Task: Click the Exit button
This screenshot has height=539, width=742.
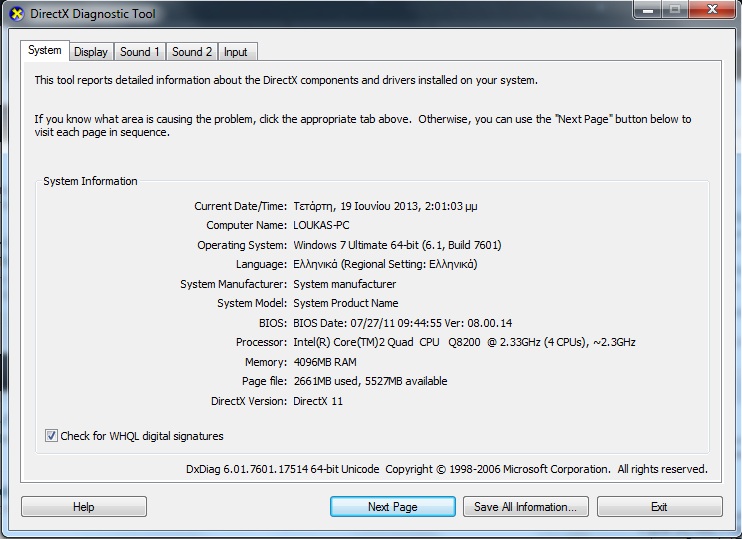Action: click(660, 507)
